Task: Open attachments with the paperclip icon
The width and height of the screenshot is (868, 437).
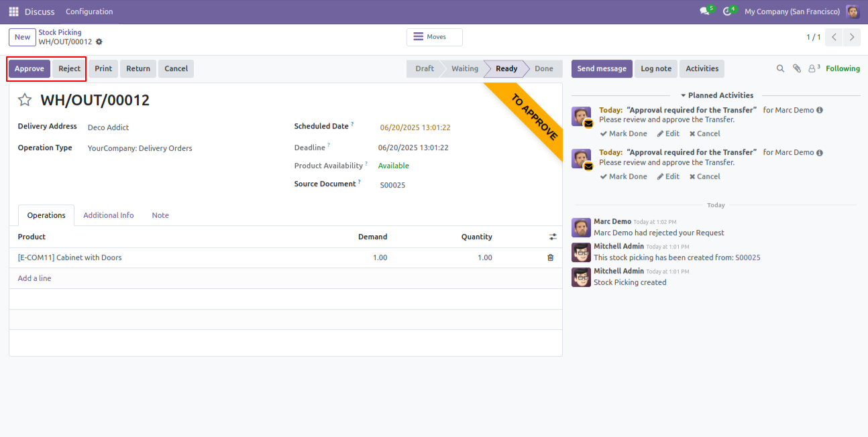Action: 797,68
